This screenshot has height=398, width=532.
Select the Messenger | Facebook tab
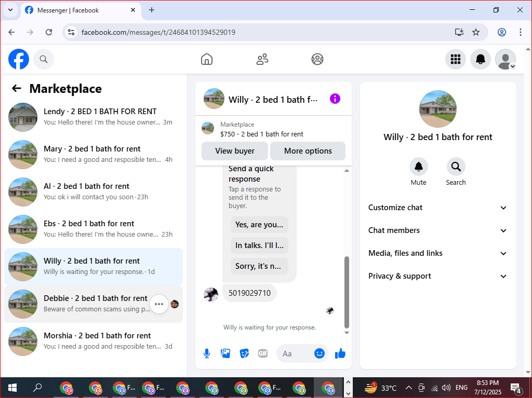[x=81, y=10]
